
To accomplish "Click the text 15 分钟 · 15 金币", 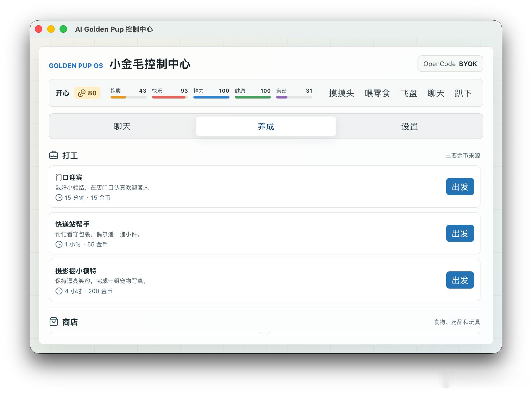I will coord(88,198).
